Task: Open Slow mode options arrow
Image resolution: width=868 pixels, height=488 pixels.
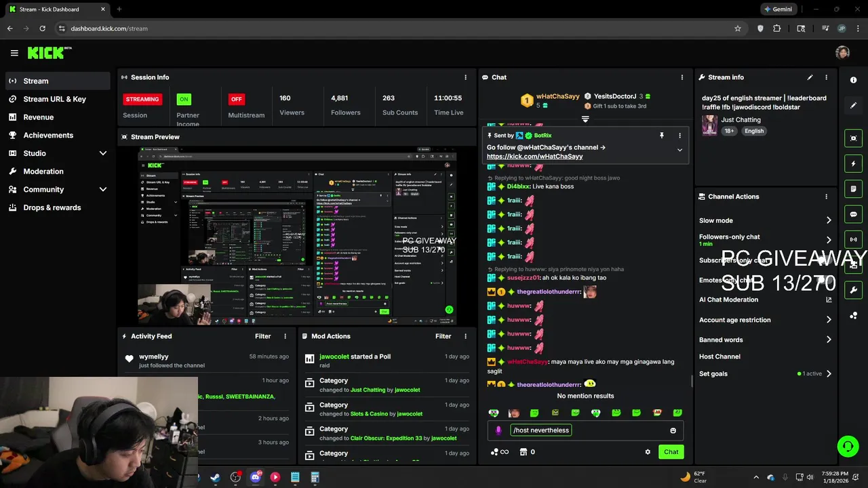Action: 829,220
